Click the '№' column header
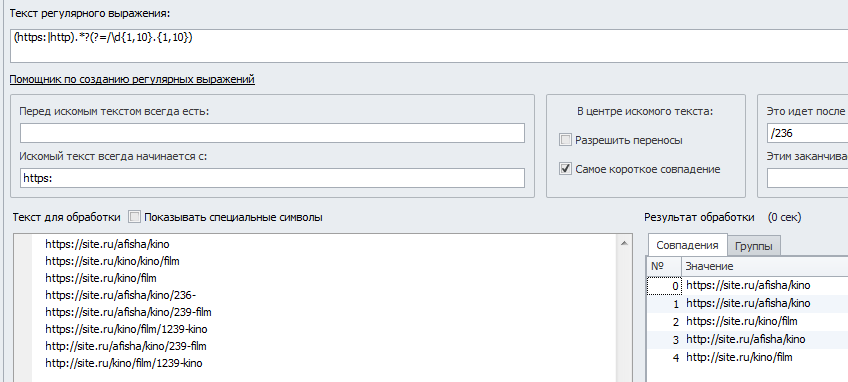The height and width of the screenshot is (382, 848). (x=664, y=266)
